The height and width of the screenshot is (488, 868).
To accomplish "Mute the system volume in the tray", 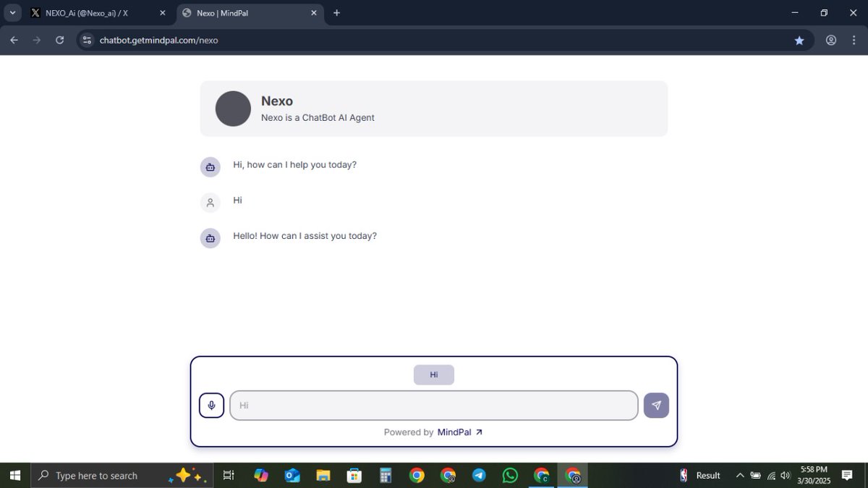I will click(785, 476).
